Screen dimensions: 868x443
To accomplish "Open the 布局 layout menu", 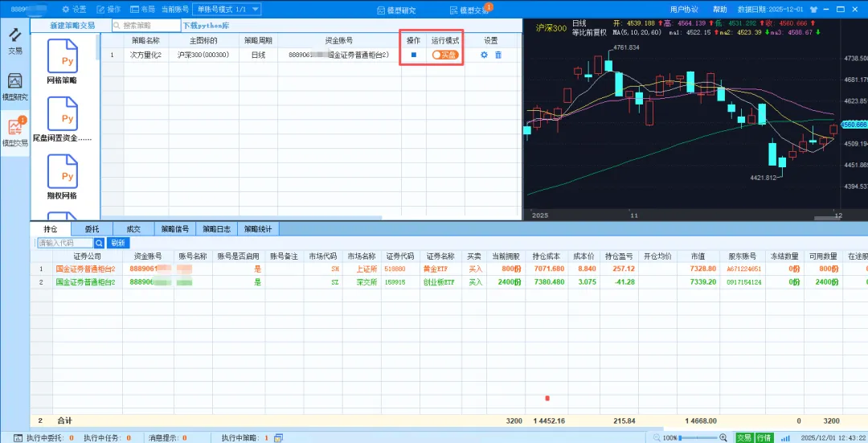I will tap(142, 10).
